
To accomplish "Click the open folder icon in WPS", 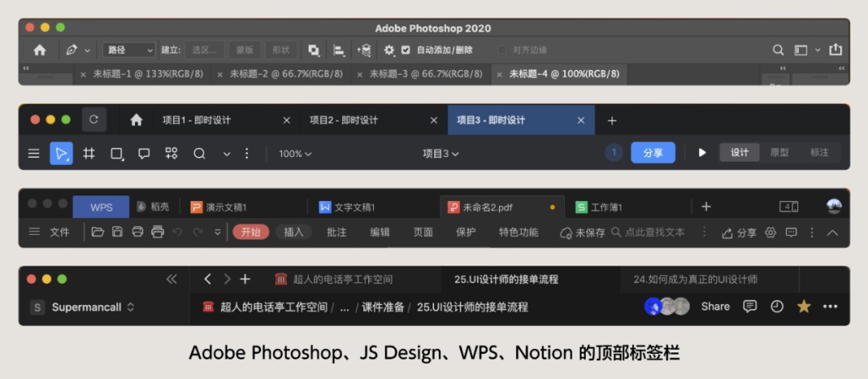I will click(97, 233).
